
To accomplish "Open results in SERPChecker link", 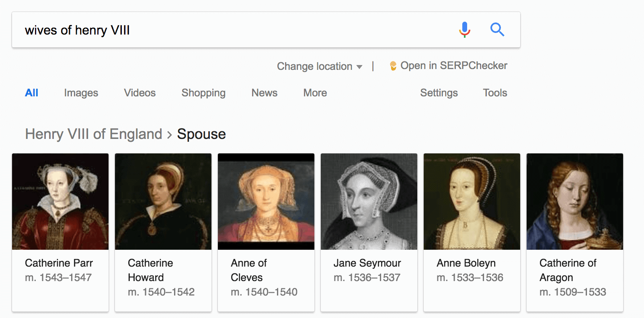I will point(454,65).
